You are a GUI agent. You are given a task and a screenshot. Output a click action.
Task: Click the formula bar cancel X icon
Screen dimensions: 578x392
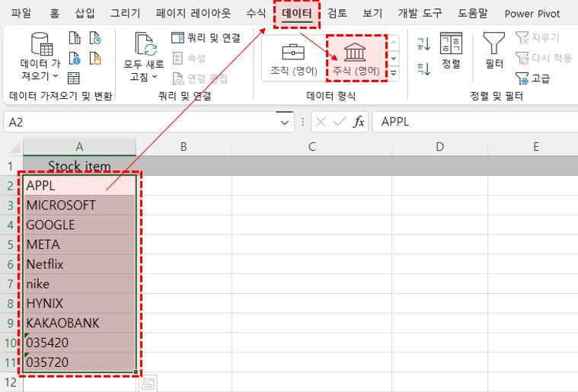(321, 122)
